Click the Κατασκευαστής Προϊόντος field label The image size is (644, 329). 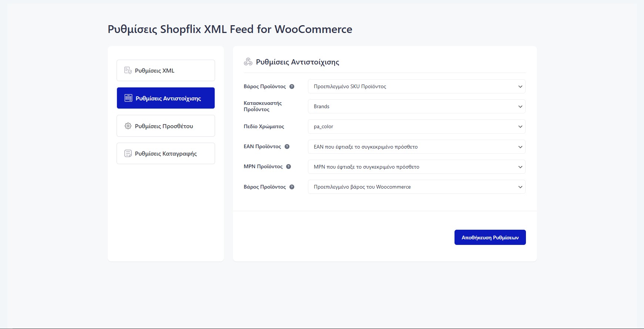(x=263, y=106)
